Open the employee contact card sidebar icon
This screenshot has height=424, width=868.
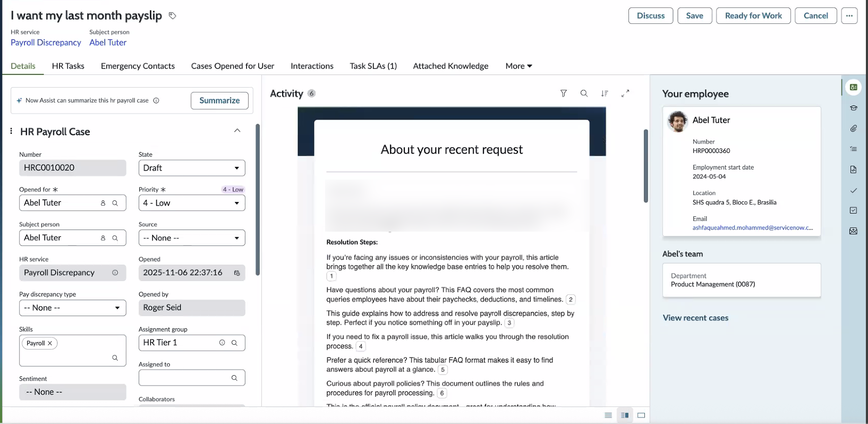tap(853, 87)
